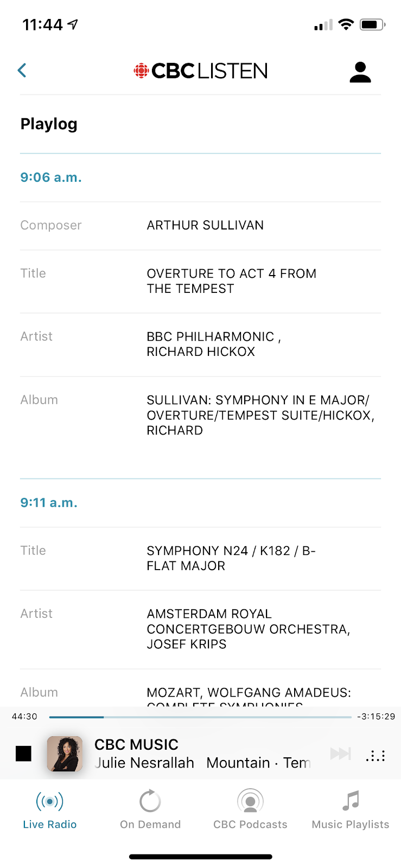Tap the CBC Podcasts icon

tap(250, 801)
